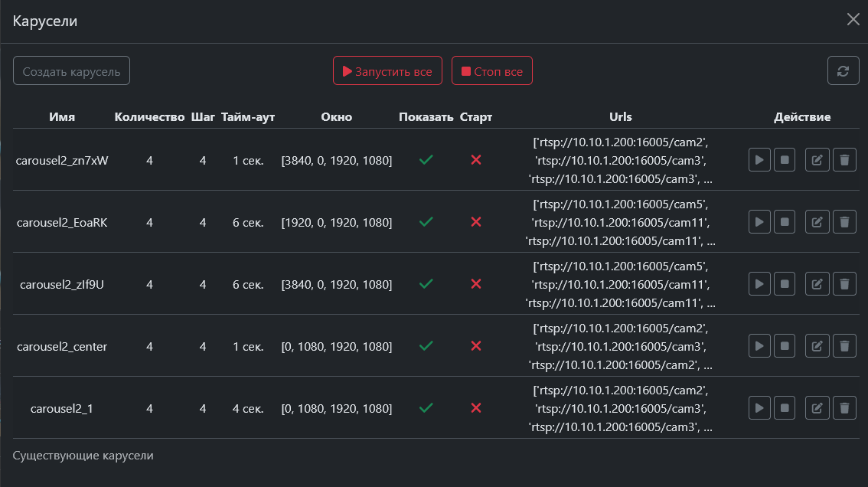This screenshot has height=487, width=868.
Task: Start carousel2_zn7xW with its play icon
Action: (x=759, y=160)
